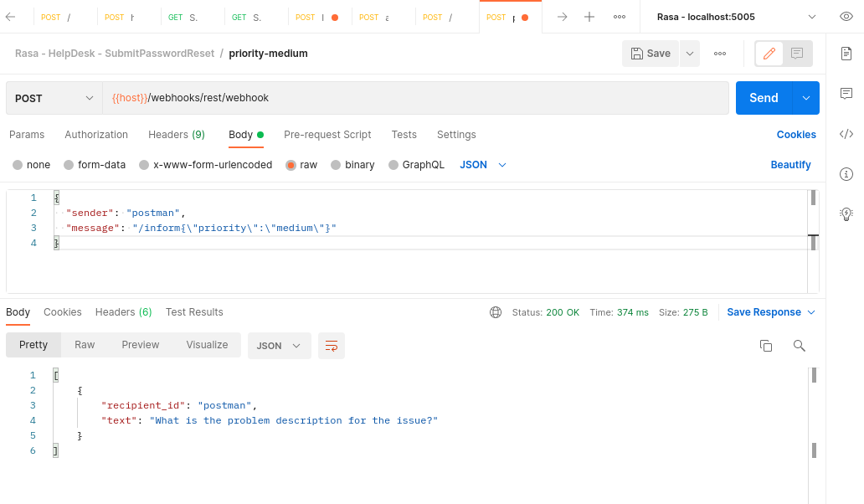Open request info icon in right sidebar

[846, 174]
